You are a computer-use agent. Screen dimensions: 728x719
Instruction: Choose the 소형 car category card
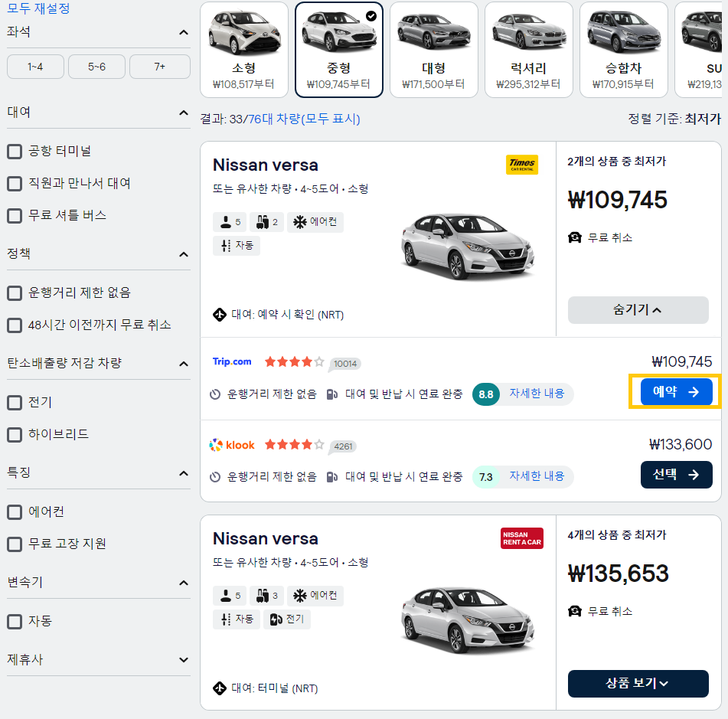(x=244, y=50)
